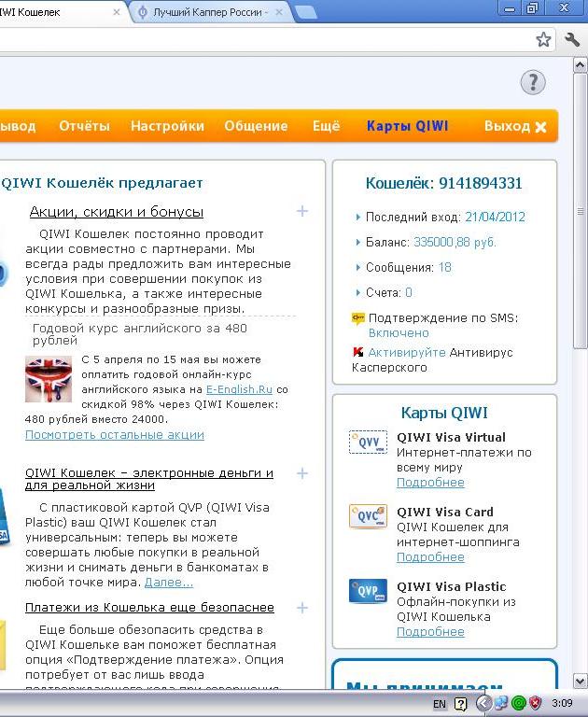Click the Посмотреть остальные акции link
588x717 pixels.
click(x=115, y=434)
